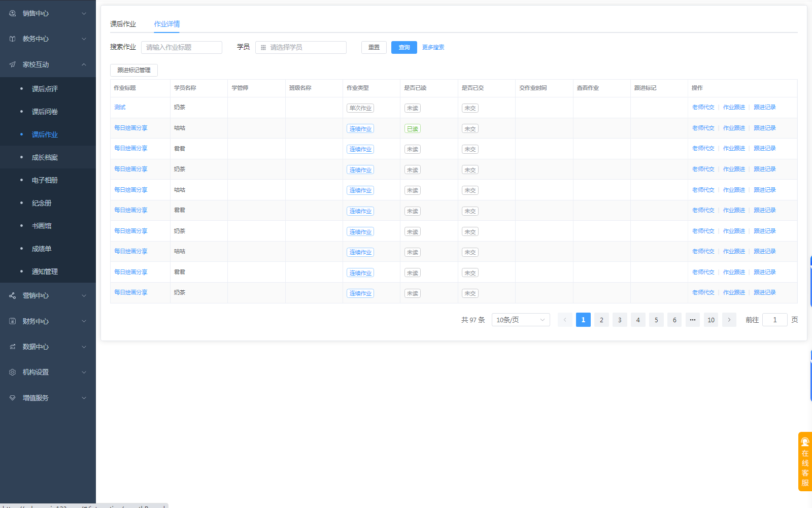812x508 pixels.
Task: Click the 营销中心 share icon
Action: (x=12, y=295)
